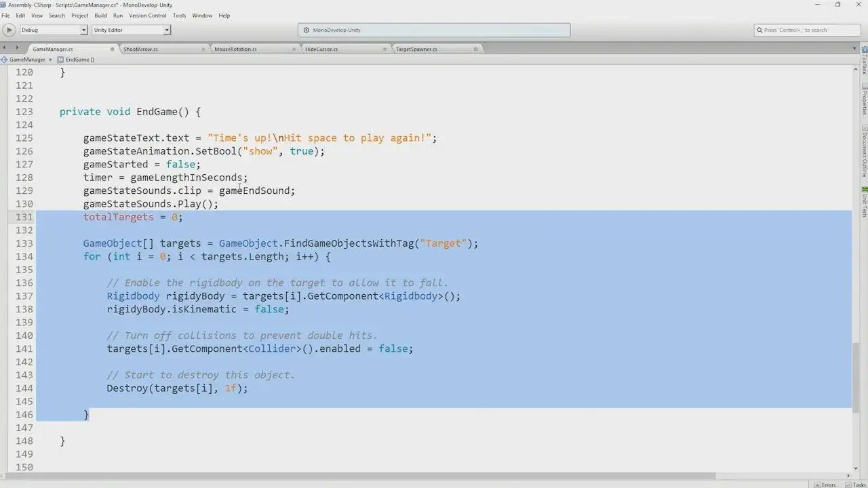
Task: Close the TargetSpawner.cs tab
Action: click(475, 49)
